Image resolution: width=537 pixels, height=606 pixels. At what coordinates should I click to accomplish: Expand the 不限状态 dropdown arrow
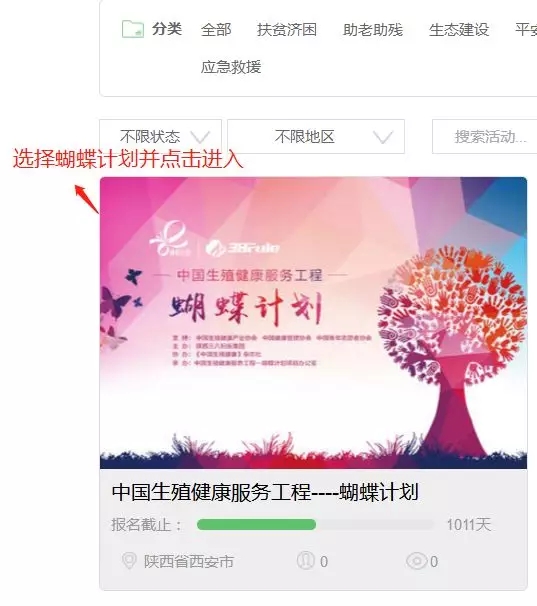click(x=200, y=137)
